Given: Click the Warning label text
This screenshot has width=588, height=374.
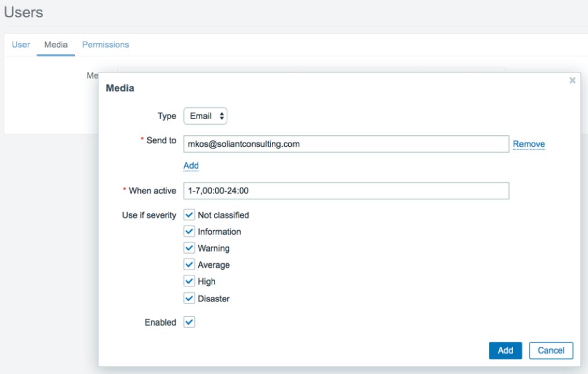Looking at the screenshot, I should coord(214,248).
